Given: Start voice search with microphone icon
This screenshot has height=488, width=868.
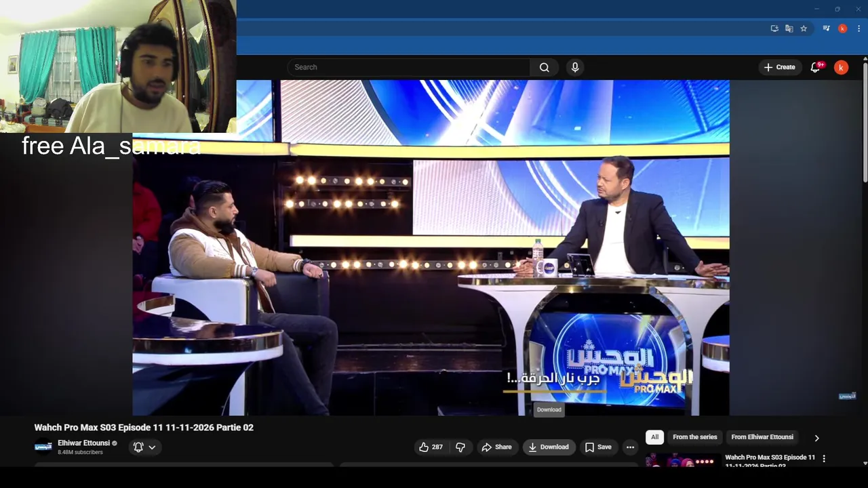Looking at the screenshot, I should (x=575, y=67).
